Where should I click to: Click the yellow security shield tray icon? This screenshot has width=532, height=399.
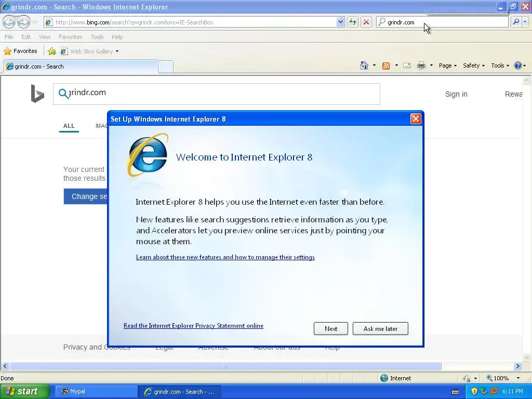tap(475, 391)
